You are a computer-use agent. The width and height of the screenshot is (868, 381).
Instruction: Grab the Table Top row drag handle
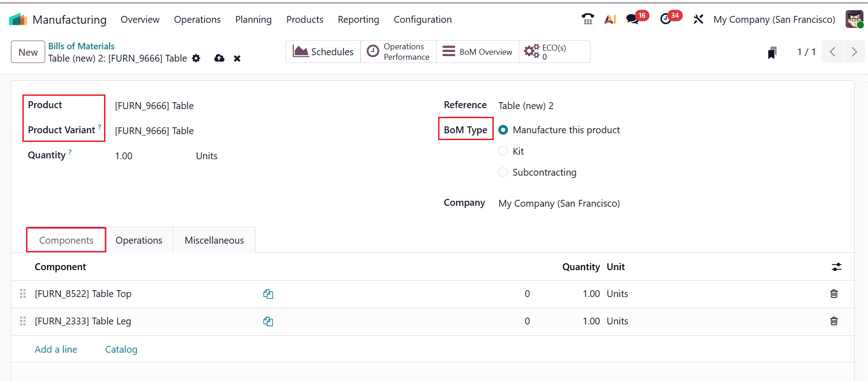[23, 294]
